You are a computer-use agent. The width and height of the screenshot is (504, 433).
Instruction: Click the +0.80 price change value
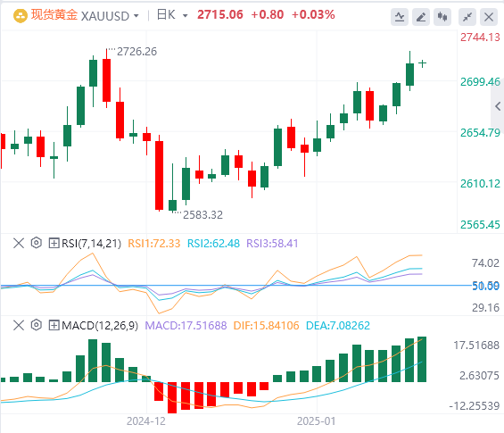268,15
